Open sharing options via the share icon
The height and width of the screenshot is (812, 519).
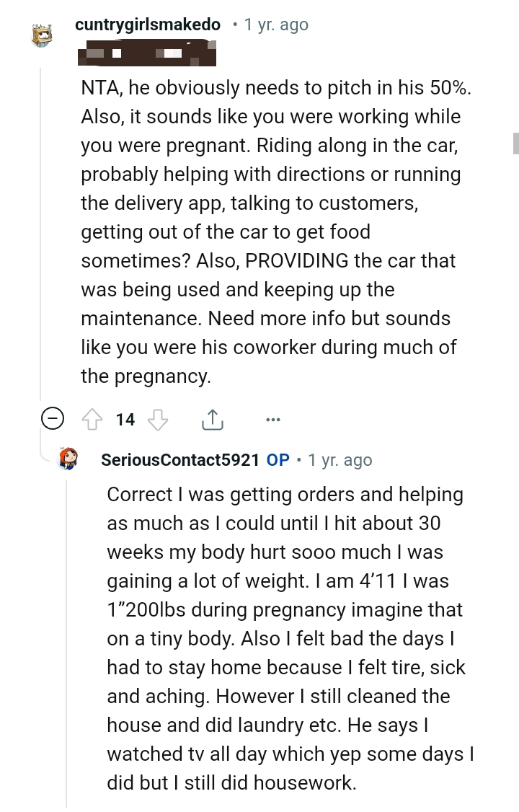pyautogui.click(x=212, y=418)
